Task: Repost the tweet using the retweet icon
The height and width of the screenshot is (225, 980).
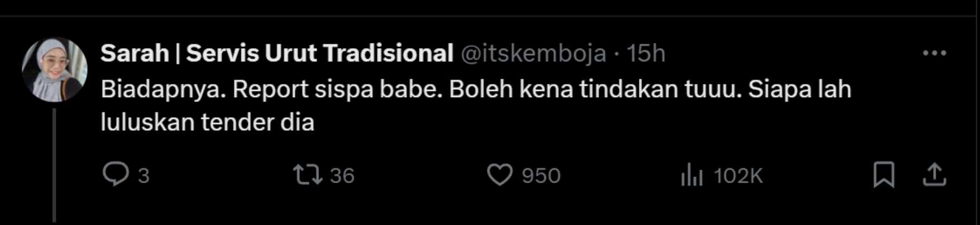Action: click(308, 175)
